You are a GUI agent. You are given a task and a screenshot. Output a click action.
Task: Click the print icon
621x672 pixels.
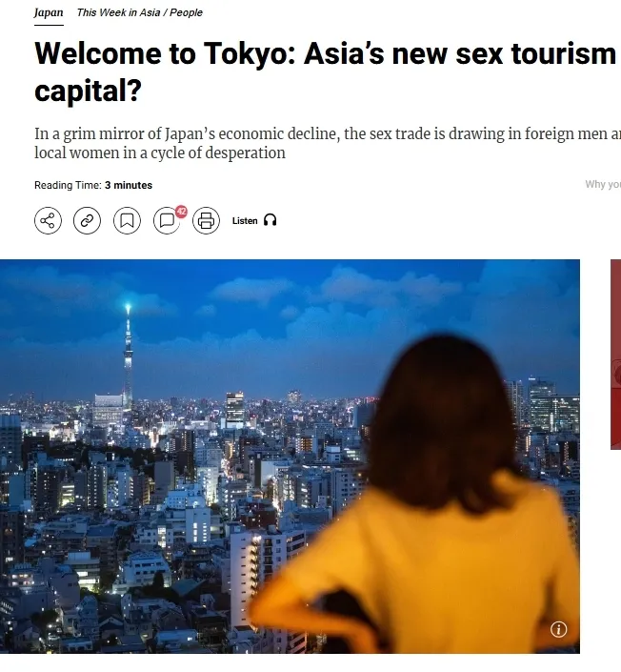[206, 221]
